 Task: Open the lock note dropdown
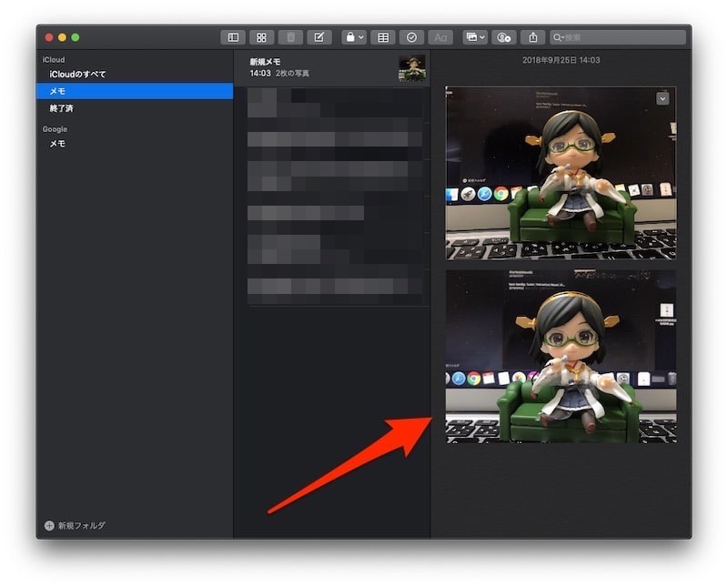(353, 37)
